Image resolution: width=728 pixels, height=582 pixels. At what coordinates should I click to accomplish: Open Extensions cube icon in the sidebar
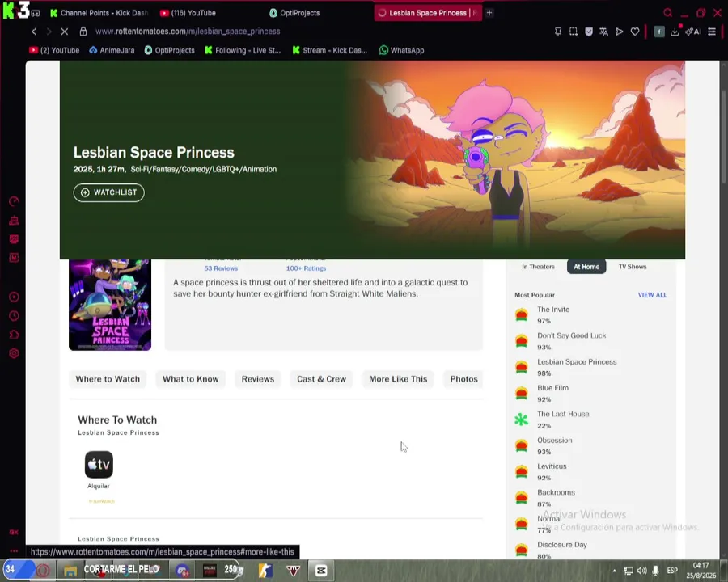(14, 335)
